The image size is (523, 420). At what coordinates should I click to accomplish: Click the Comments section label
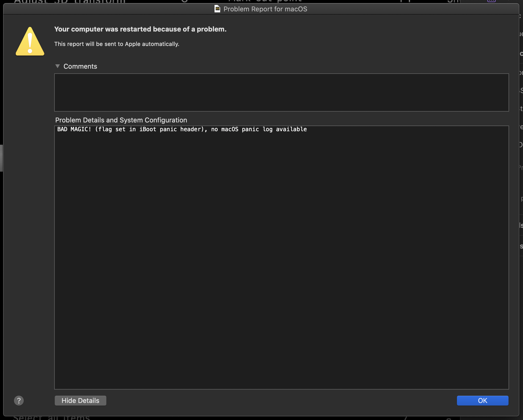(x=80, y=66)
